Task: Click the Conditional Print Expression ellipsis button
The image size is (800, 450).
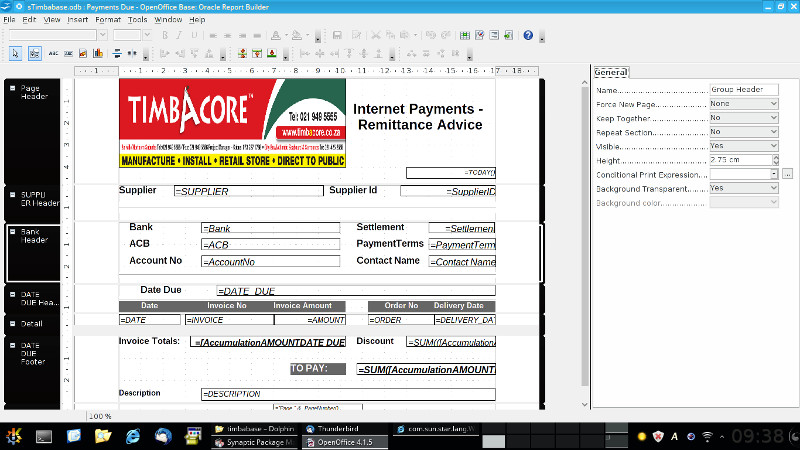Action: pyautogui.click(x=787, y=174)
